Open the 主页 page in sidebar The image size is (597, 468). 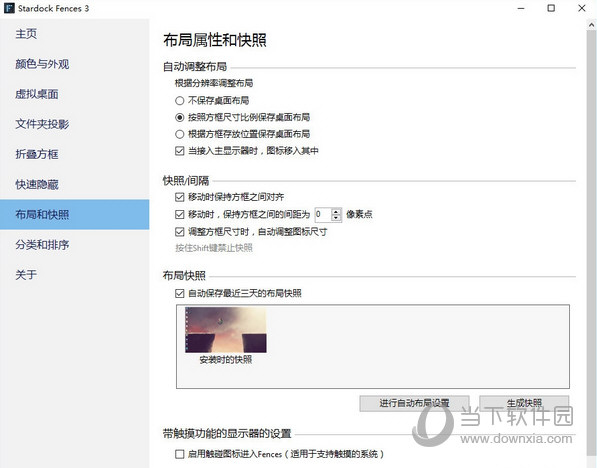point(75,34)
